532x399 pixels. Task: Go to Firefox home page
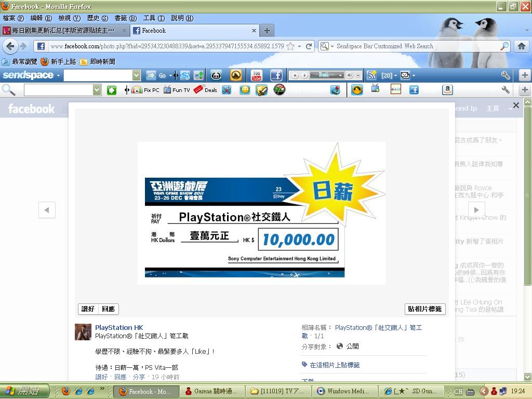pyautogui.click(x=522, y=46)
